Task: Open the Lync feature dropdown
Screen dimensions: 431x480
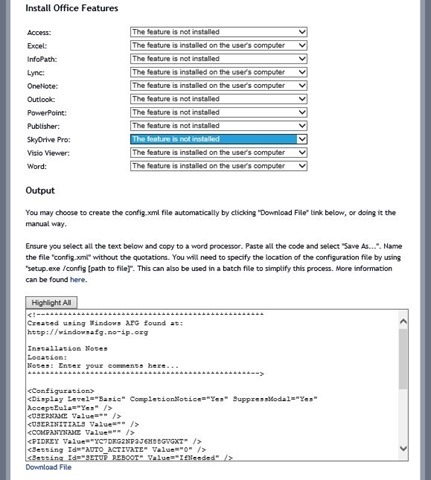Action: [219, 72]
